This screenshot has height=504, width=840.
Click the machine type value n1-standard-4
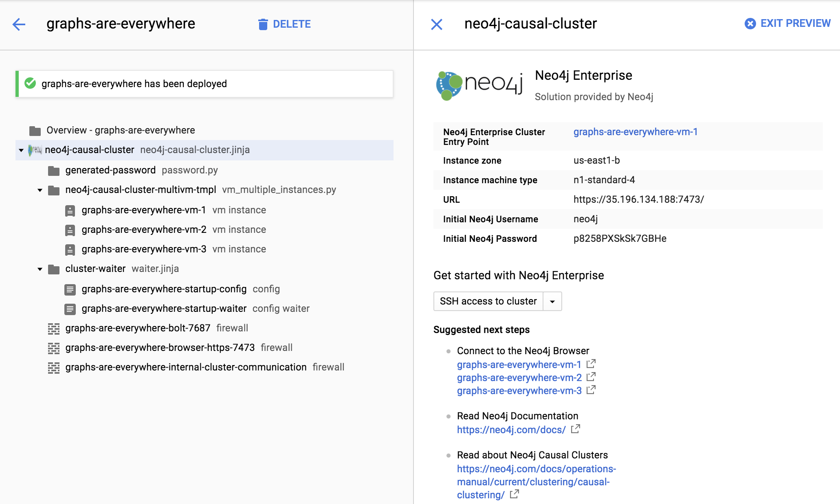pos(604,180)
